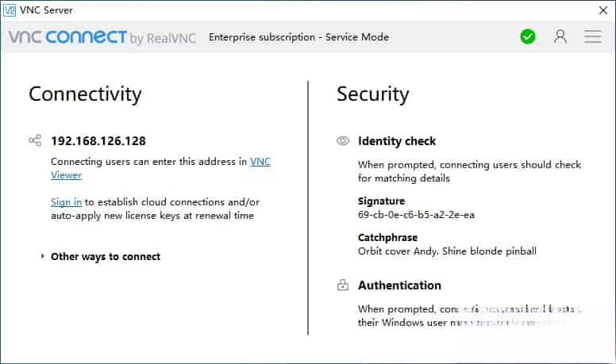Click the green status checkmark icon
616x364 pixels.
(528, 36)
